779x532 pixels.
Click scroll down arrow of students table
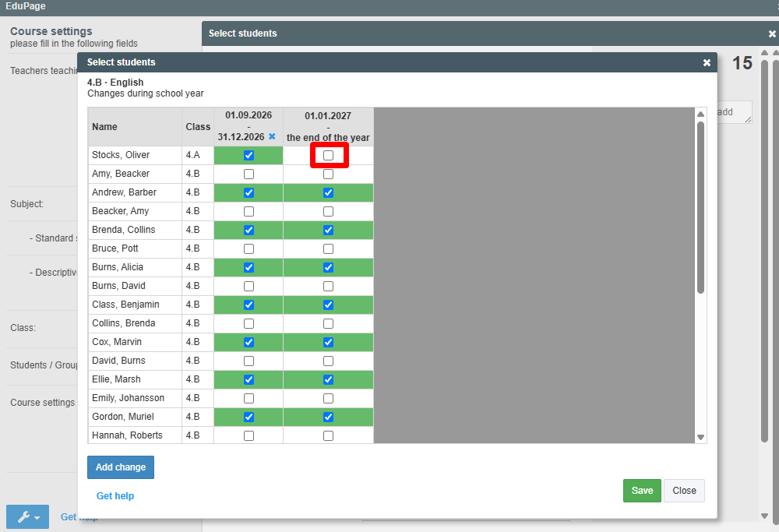tap(700, 437)
